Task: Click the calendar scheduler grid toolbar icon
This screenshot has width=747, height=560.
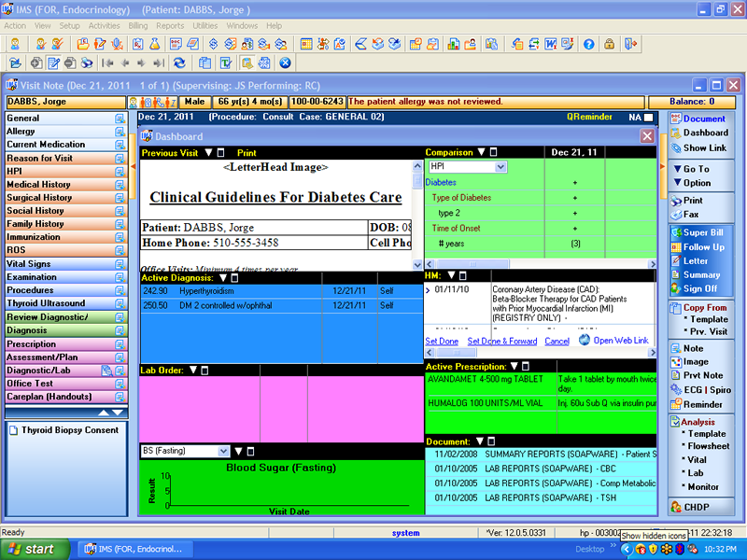Action: [x=306, y=44]
